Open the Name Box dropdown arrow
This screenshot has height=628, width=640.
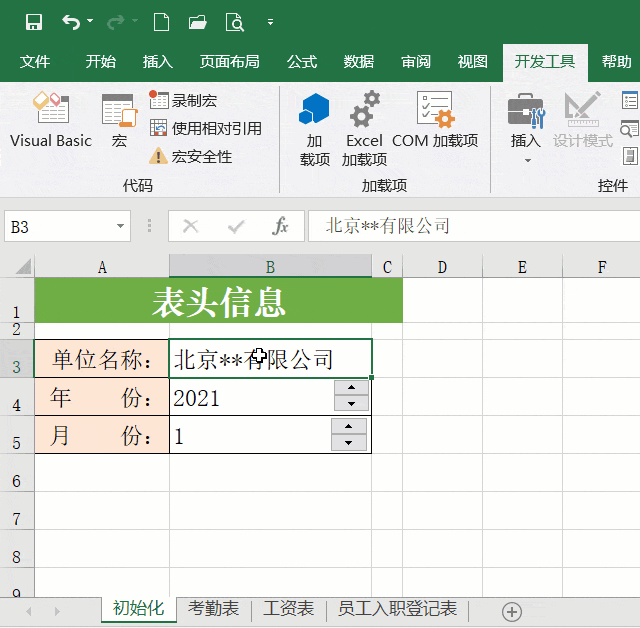121,227
